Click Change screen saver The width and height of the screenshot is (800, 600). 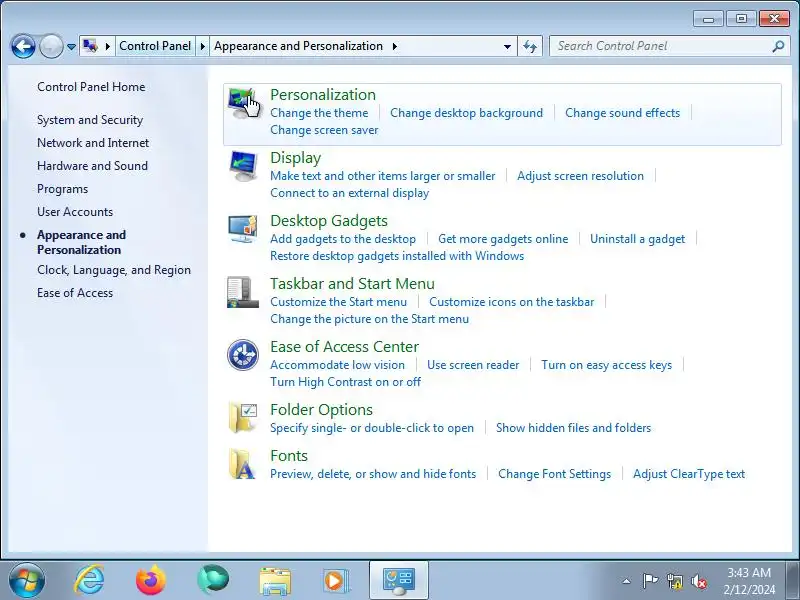point(324,130)
